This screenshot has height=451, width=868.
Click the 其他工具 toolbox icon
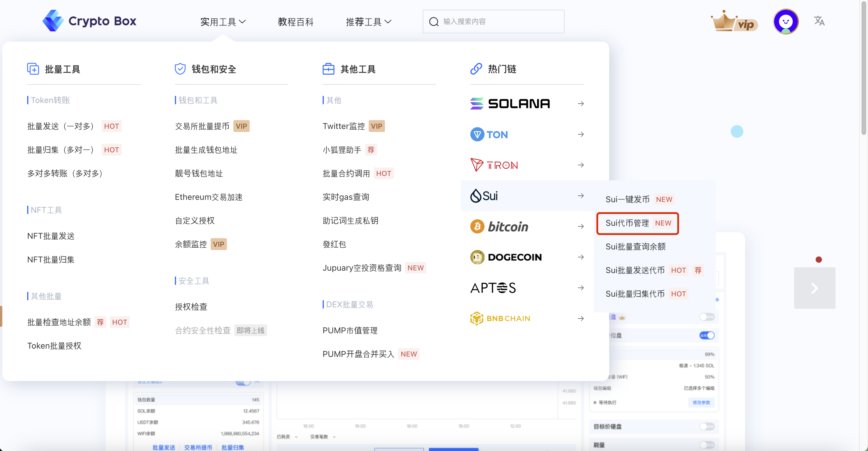point(328,69)
